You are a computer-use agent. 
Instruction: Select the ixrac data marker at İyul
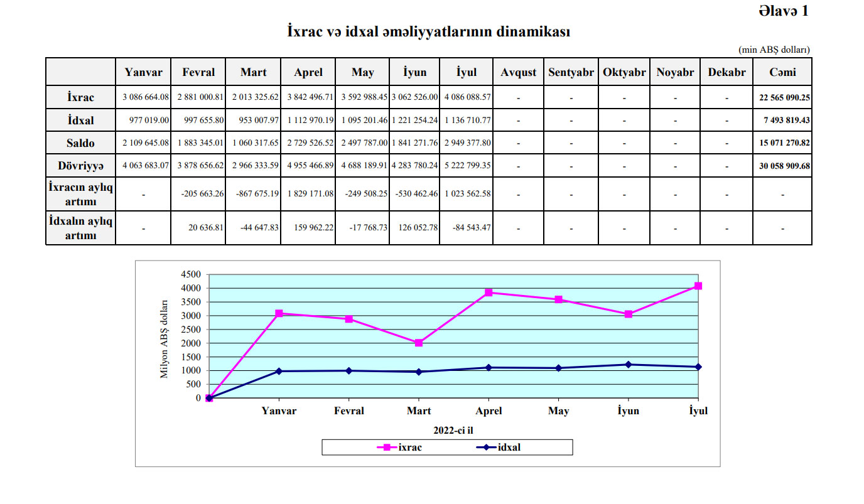pos(698,286)
